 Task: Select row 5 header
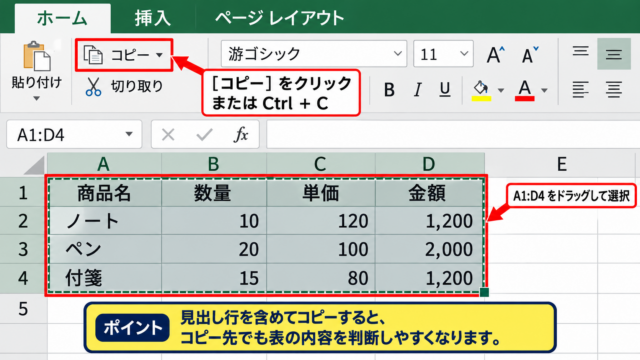coord(23,309)
